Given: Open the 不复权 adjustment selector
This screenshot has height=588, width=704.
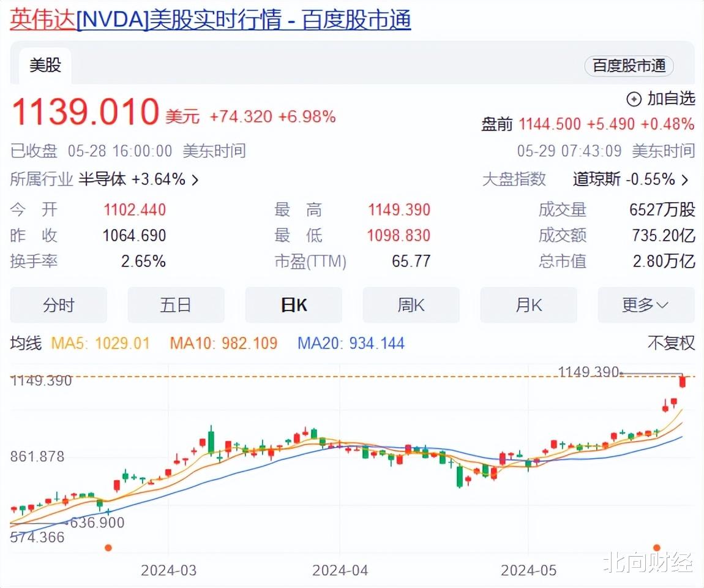Looking at the screenshot, I should [x=671, y=343].
